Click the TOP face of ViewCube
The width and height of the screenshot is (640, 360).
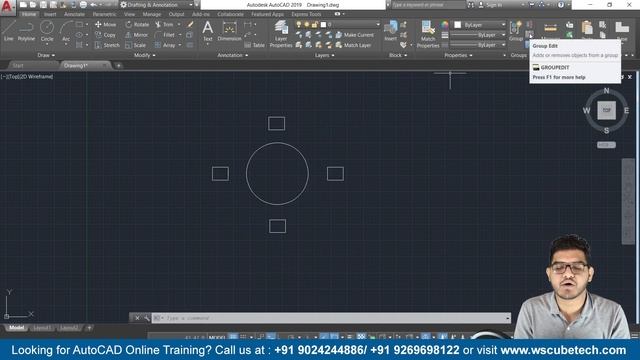click(x=607, y=110)
